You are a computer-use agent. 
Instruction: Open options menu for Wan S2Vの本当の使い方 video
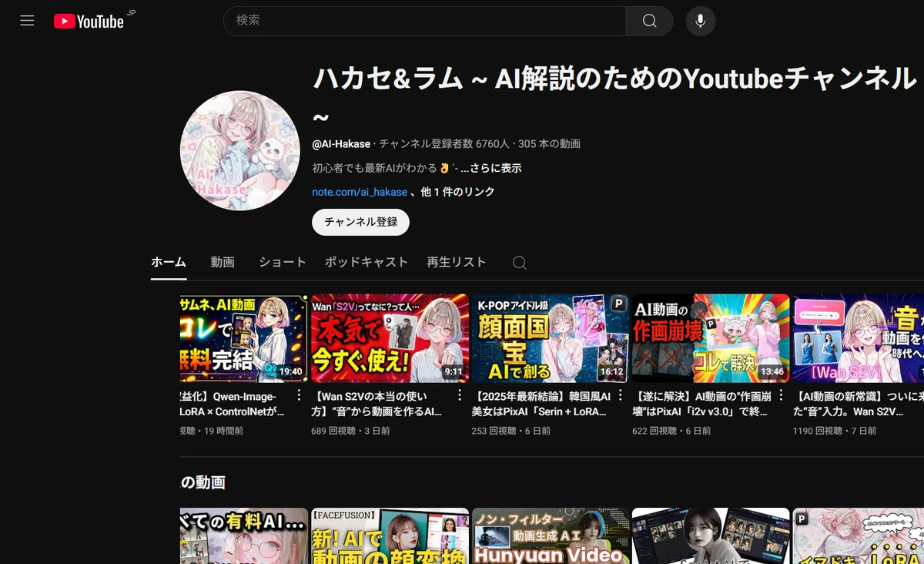460,395
